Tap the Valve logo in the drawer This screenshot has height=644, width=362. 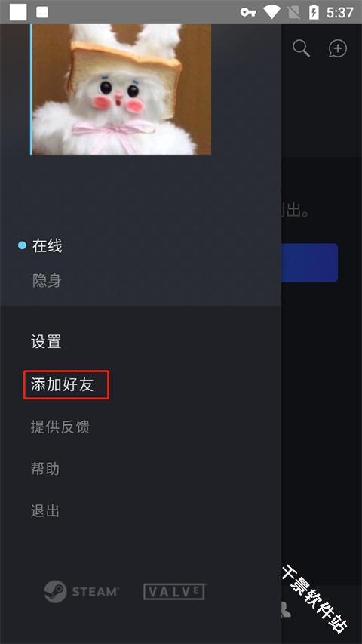175,591
